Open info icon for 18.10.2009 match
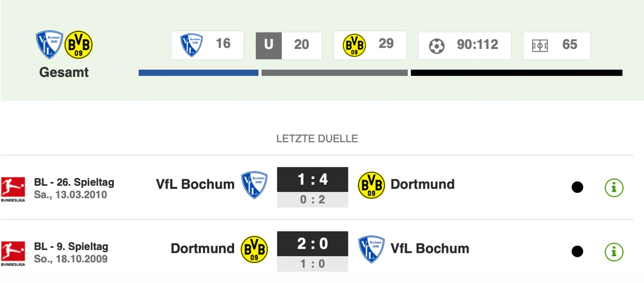The image size is (644, 283). click(614, 252)
